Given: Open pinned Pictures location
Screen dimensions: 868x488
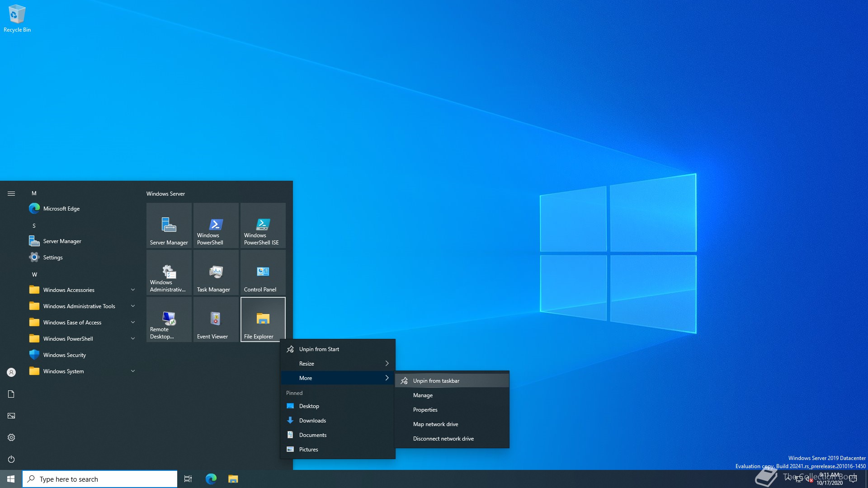Looking at the screenshot, I should coord(338,449).
